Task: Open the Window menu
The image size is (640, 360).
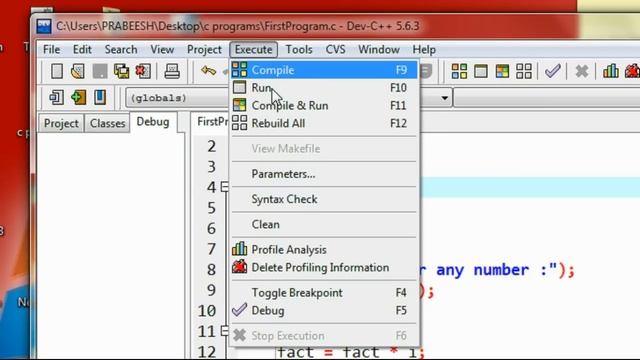Action: [379, 49]
